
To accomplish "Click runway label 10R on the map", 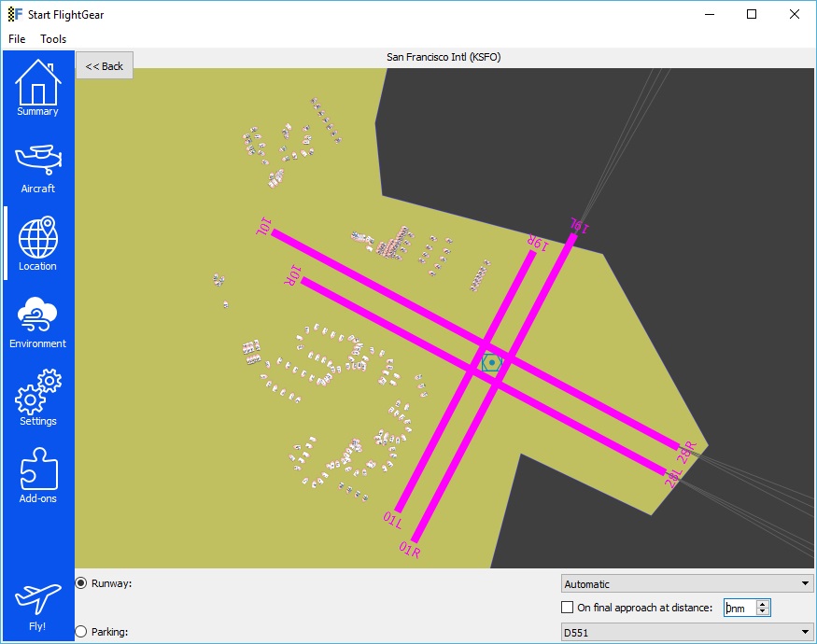I will pos(293,275).
